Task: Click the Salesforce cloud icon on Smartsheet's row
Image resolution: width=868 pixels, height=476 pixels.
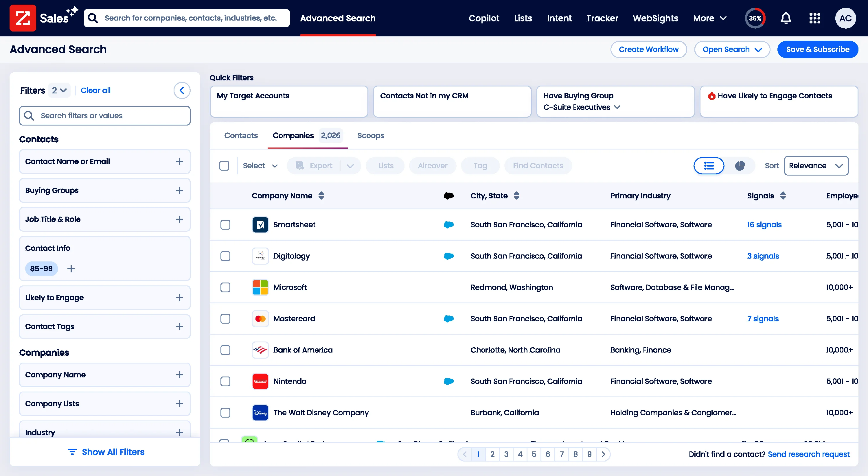Action: 448,225
